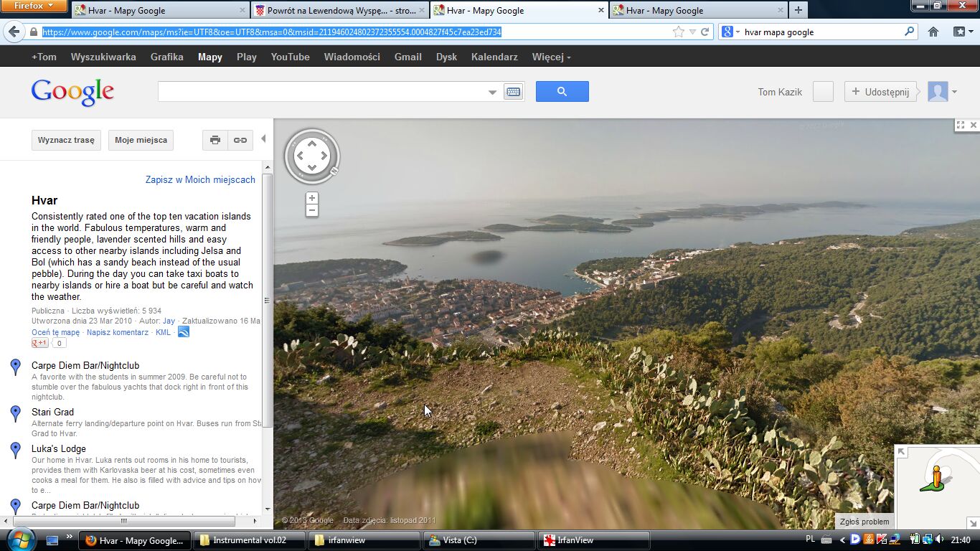Zoom out on Street View with minus

pyautogui.click(x=311, y=210)
